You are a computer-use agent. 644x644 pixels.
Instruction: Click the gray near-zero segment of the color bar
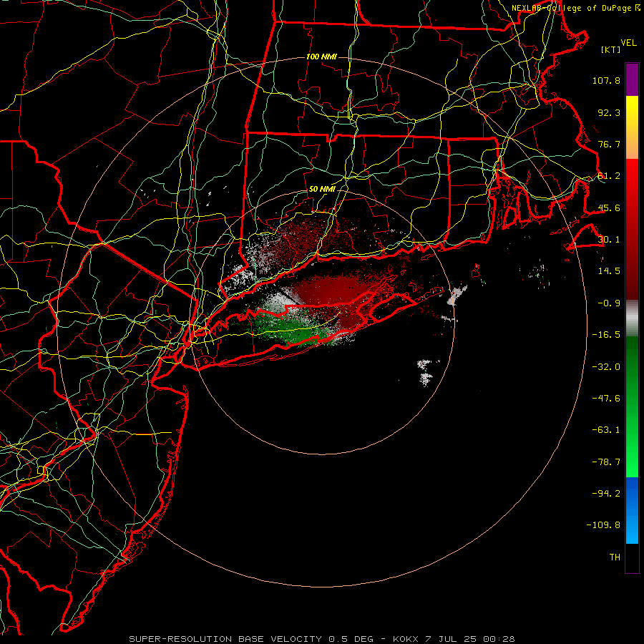tap(632, 318)
